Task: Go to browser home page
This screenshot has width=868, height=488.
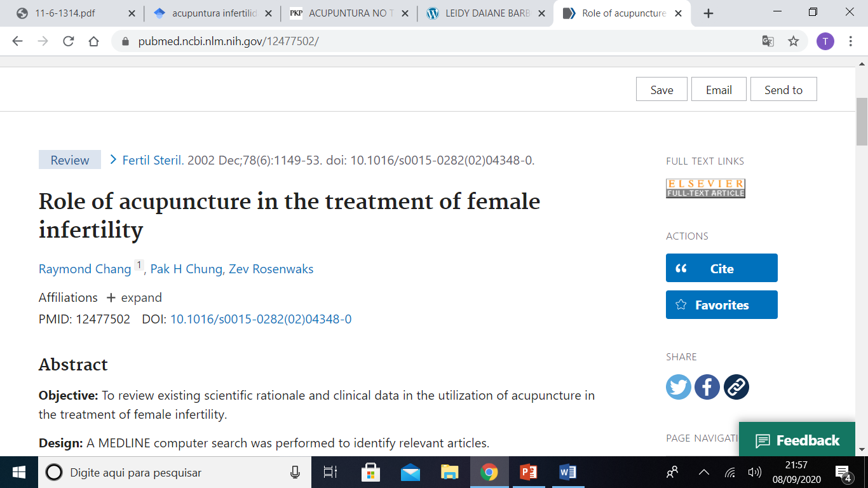Action: 93,41
